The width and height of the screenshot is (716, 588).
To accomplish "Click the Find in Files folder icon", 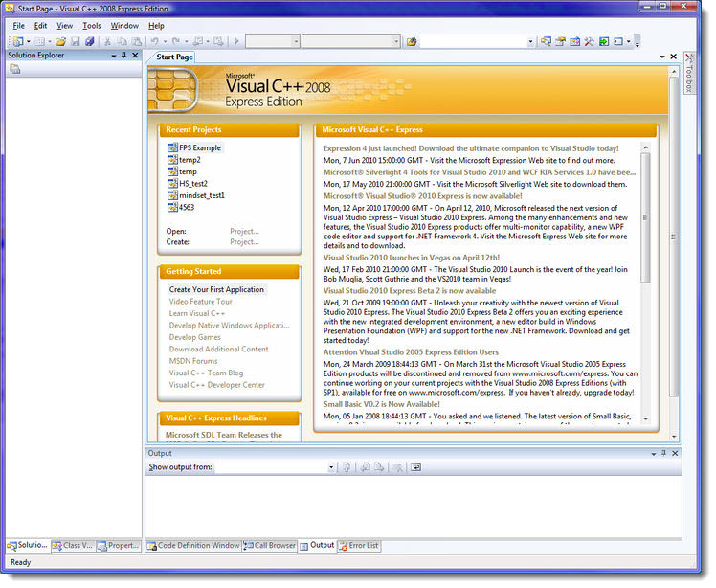I will pyautogui.click(x=412, y=41).
